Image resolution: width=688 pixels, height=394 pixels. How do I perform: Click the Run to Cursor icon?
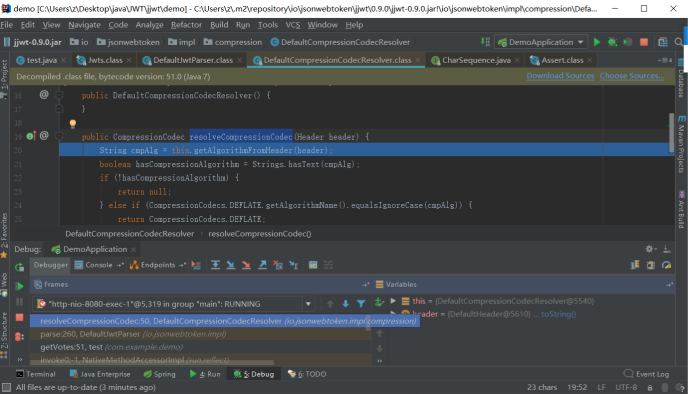coord(294,265)
